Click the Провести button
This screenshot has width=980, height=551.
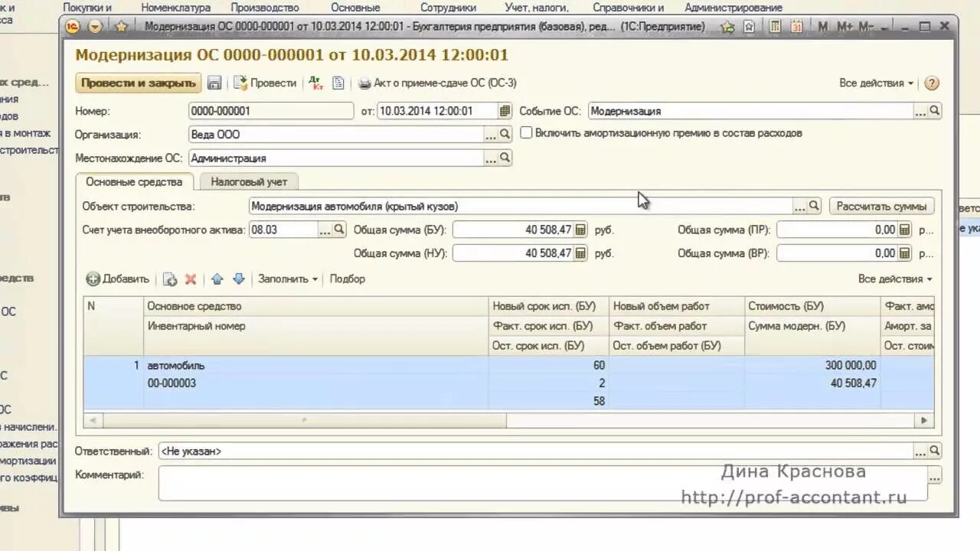[x=265, y=83]
